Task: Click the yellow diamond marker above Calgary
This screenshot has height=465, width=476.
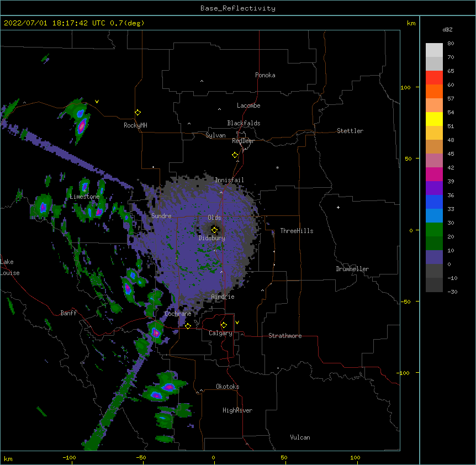Action: click(x=224, y=325)
